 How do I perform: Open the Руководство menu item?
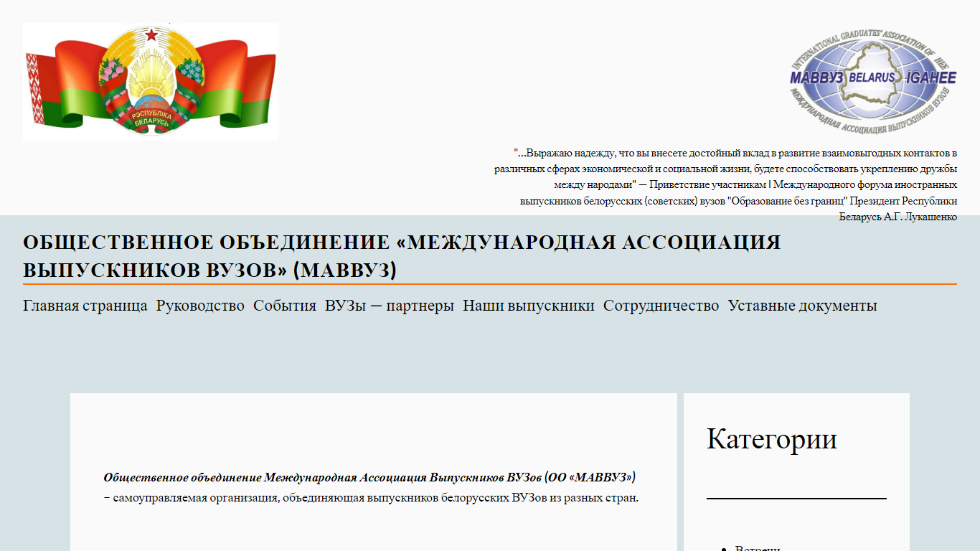(200, 306)
